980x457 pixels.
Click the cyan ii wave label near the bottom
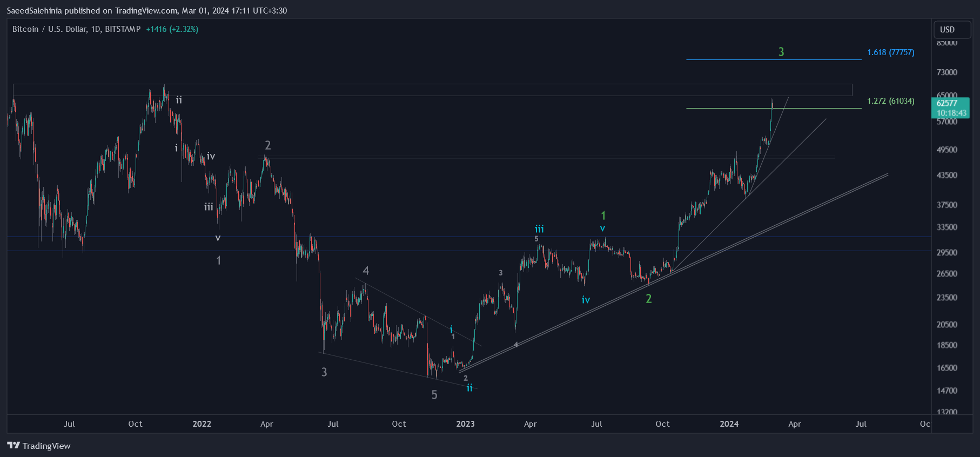pos(469,387)
